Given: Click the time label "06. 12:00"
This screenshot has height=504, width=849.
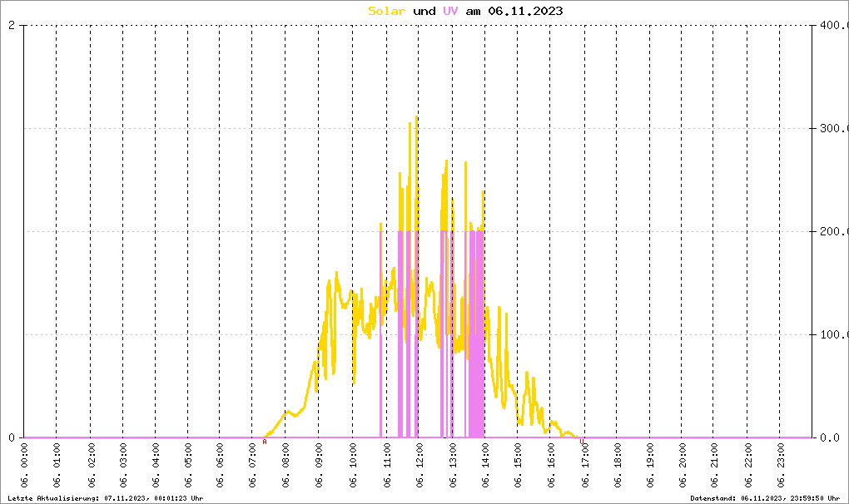Looking at the screenshot, I should (419, 466).
